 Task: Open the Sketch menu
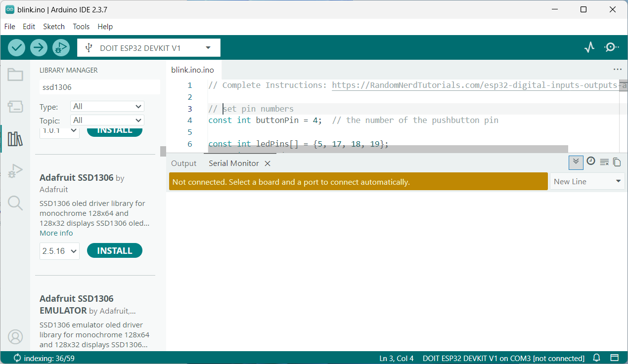pyautogui.click(x=54, y=27)
